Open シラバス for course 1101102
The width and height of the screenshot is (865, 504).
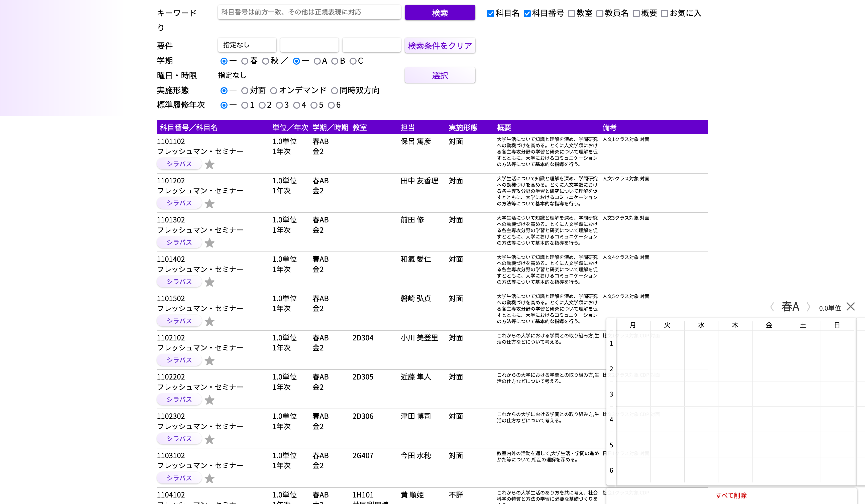[179, 164]
